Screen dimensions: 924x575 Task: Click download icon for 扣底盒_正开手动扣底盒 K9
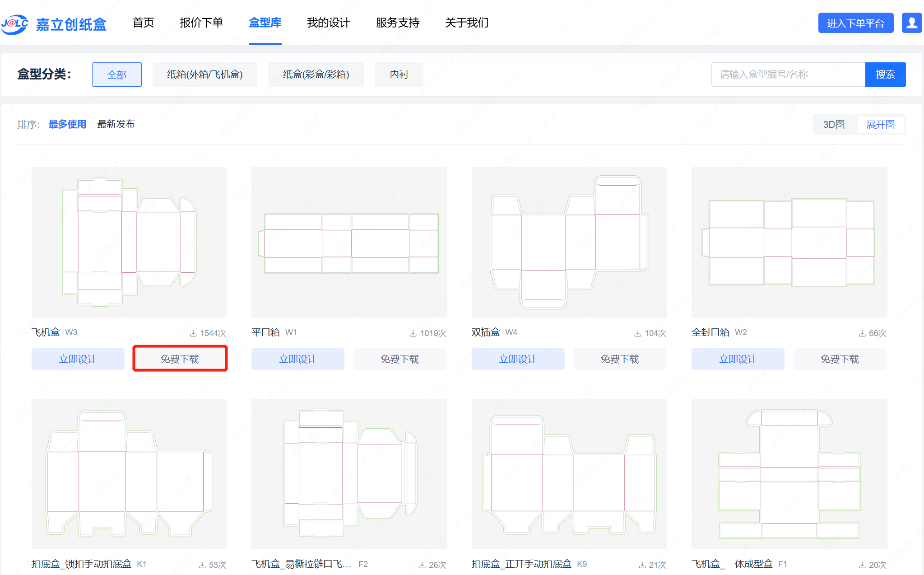click(x=642, y=565)
